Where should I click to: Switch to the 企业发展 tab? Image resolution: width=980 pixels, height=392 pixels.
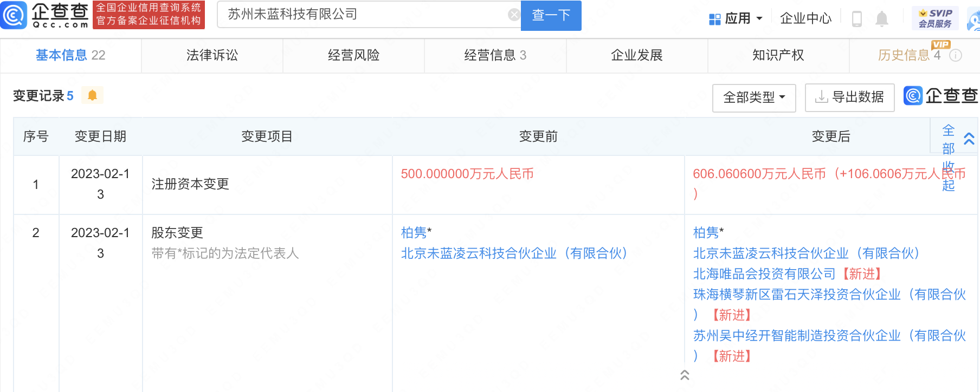pyautogui.click(x=637, y=55)
